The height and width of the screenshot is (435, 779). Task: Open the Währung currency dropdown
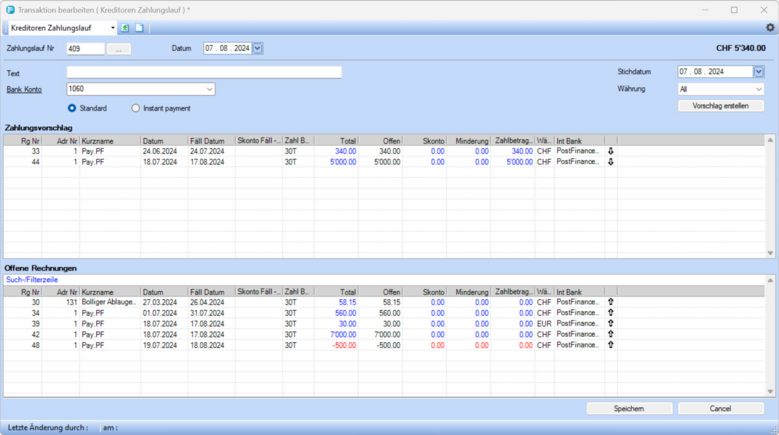758,89
